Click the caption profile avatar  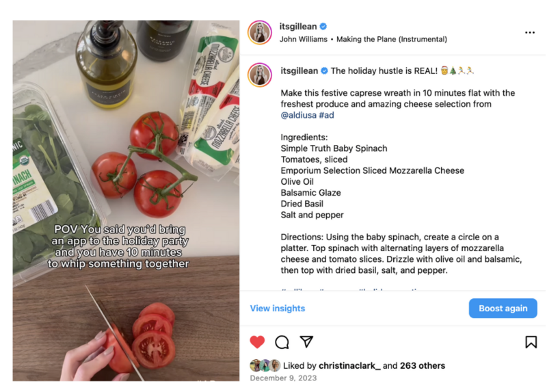click(x=260, y=76)
